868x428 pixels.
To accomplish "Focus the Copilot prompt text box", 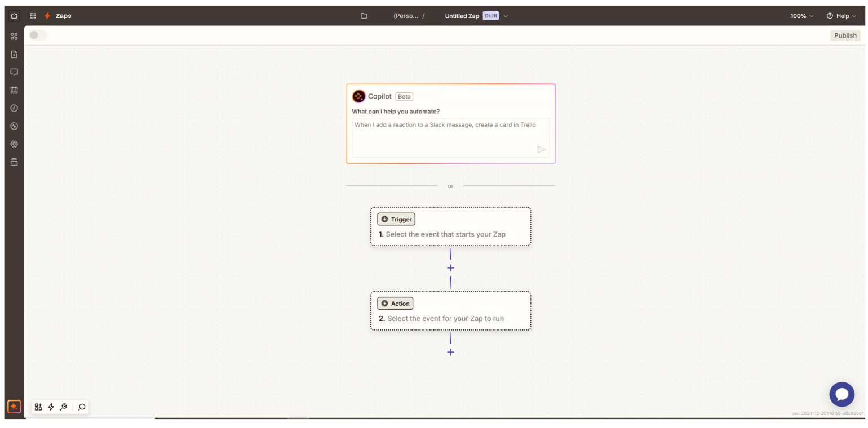I will [x=451, y=137].
